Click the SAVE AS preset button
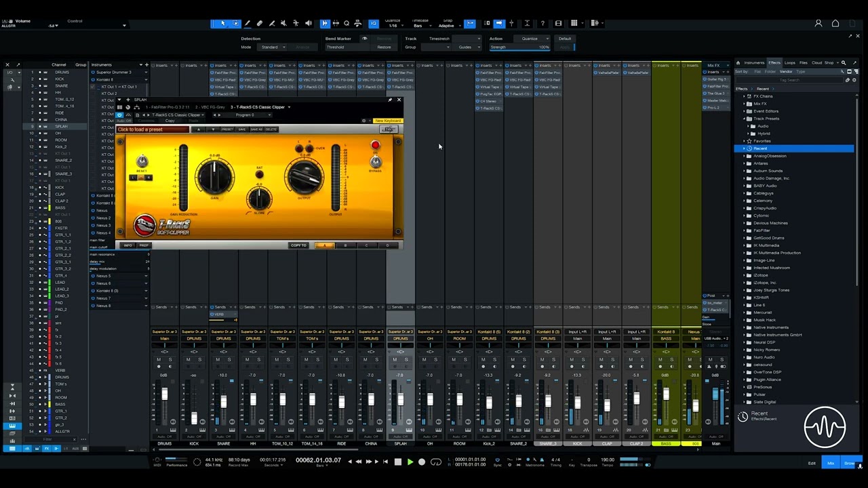 point(256,129)
